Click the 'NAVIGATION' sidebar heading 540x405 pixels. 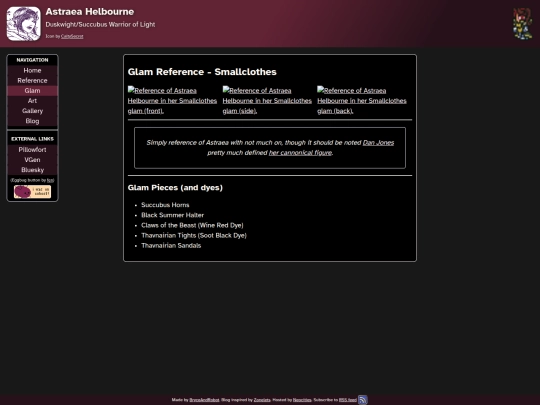click(x=32, y=60)
